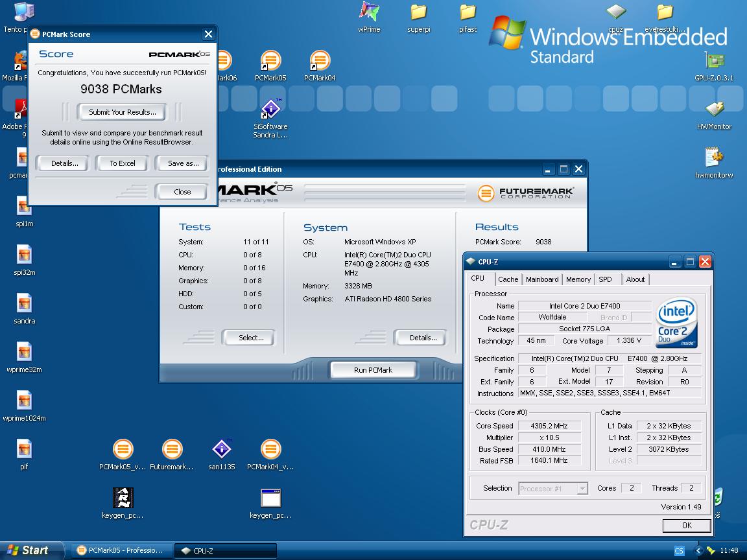Click Multiplier value x 10.5
747x560 pixels.
pyautogui.click(x=549, y=437)
